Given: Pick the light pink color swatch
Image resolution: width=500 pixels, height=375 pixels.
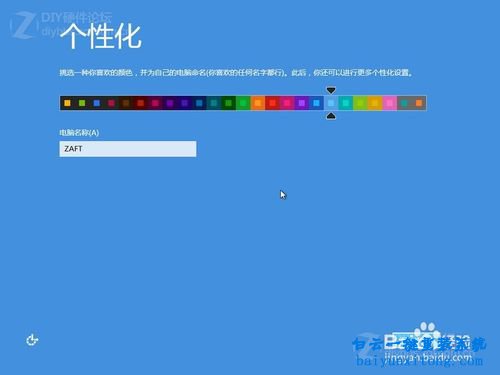Looking at the screenshot, I should click(390, 103).
